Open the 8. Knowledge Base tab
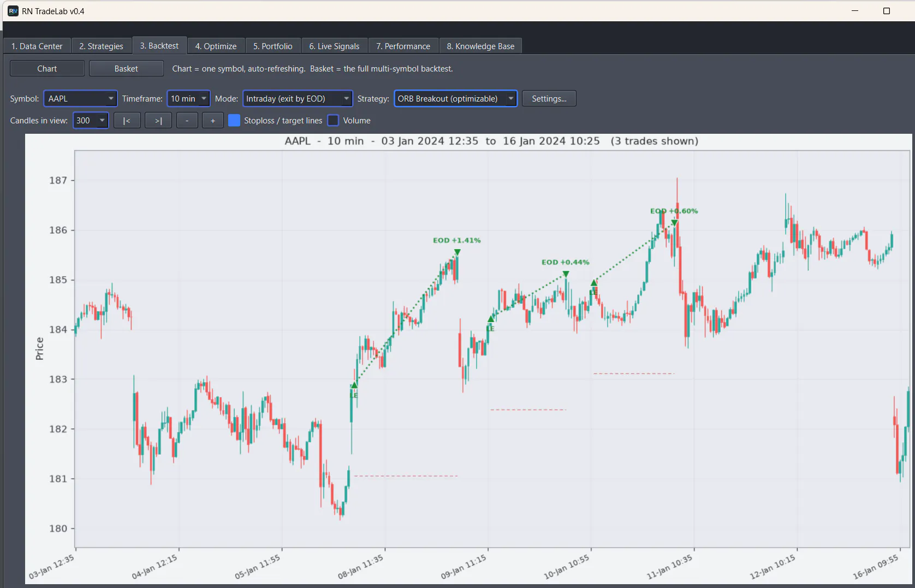The image size is (915, 588). [481, 46]
